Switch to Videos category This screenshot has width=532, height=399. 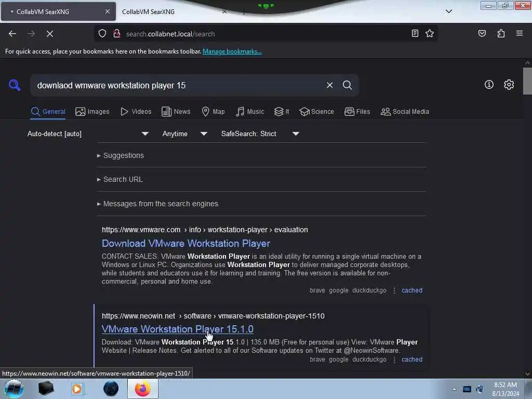click(136, 111)
